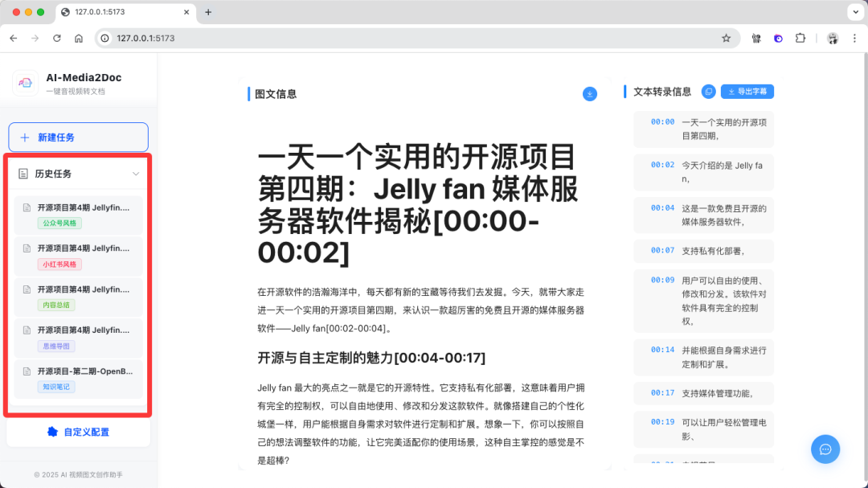868x488 pixels.
Task: Open the 公众号风格 Jellyfin history task
Action: pos(78,215)
